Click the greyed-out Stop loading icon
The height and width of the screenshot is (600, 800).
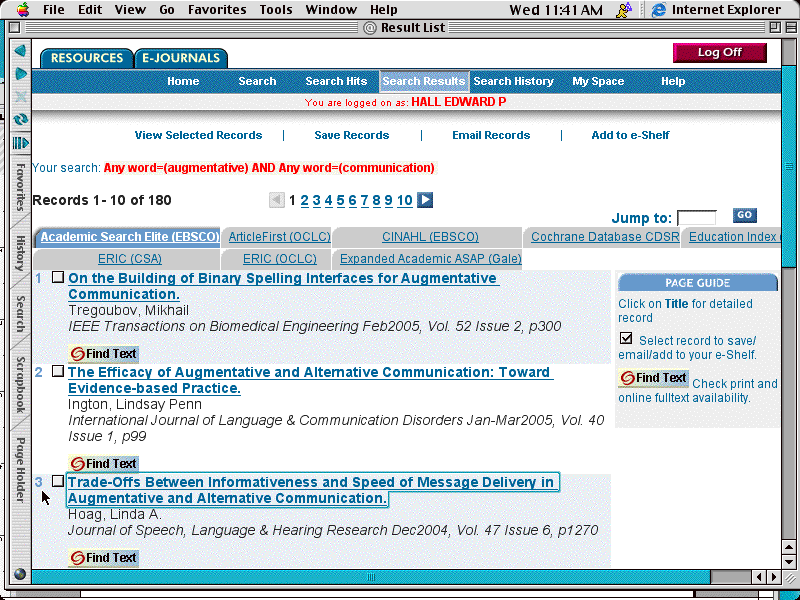(20, 96)
